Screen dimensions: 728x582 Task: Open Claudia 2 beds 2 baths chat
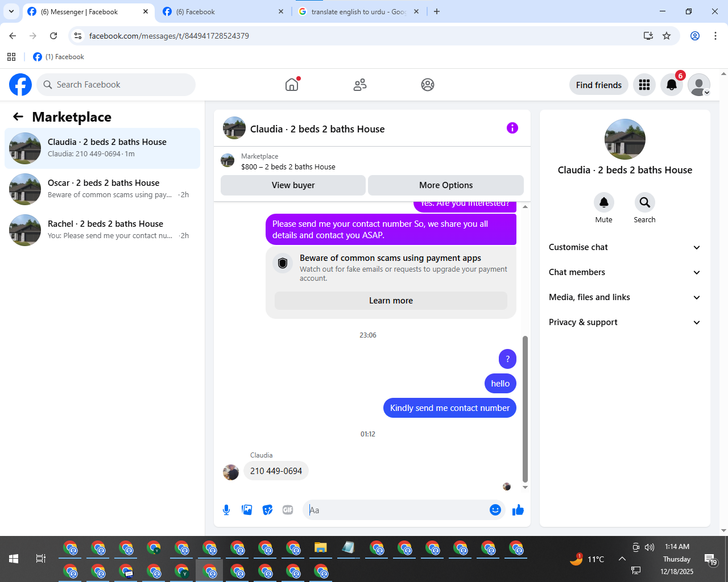point(102,148)
